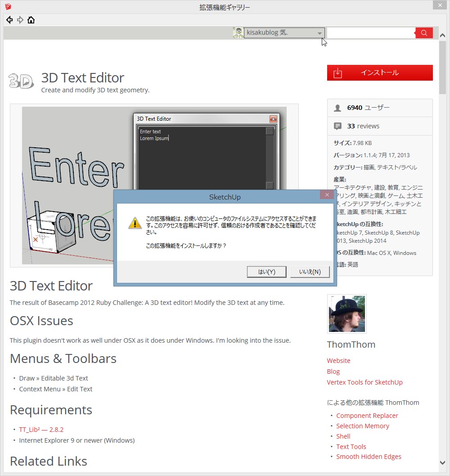This screenshot has width=450, height=476.
Task: Open ThomThom's Website link
Action: coord(339,361)
